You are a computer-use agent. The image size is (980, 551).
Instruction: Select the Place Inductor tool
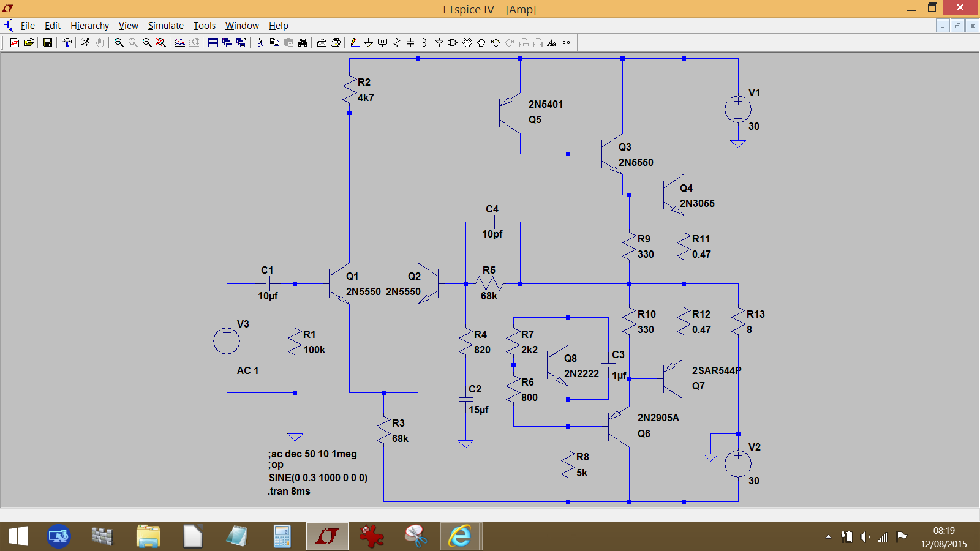(x=424, y=42)
